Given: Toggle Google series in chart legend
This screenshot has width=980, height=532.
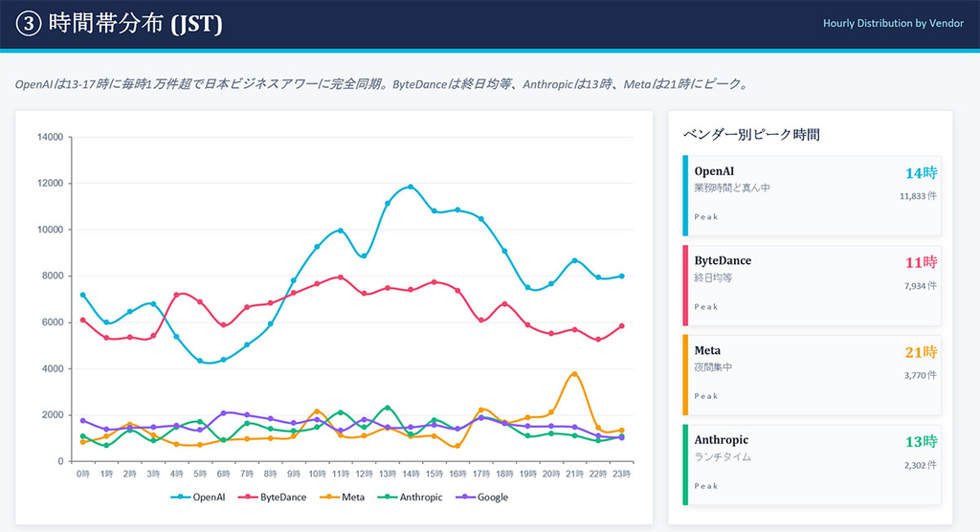Looking at the screenshot, I should pos(482,497).
